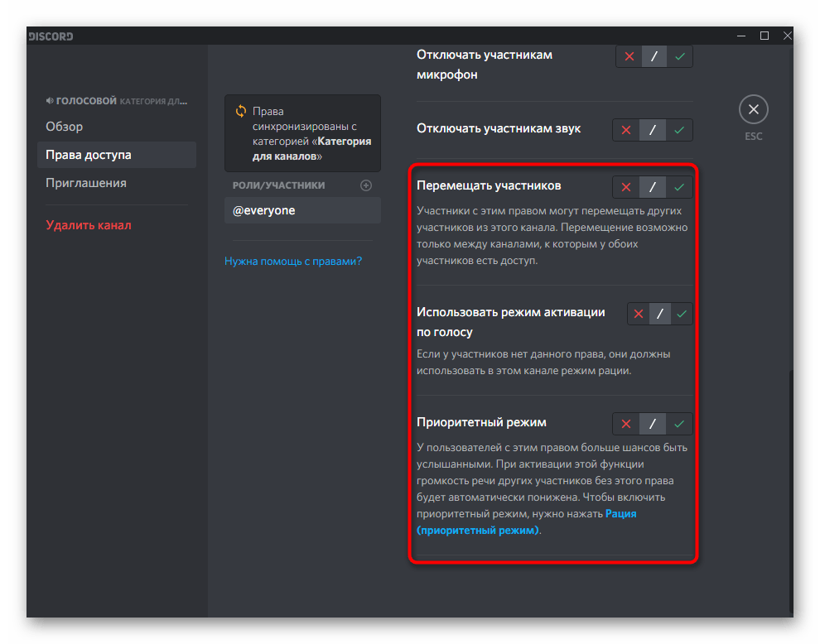
Task: Click 'Удалить канал' to delete channel
Action: click(x=89, y=225)
